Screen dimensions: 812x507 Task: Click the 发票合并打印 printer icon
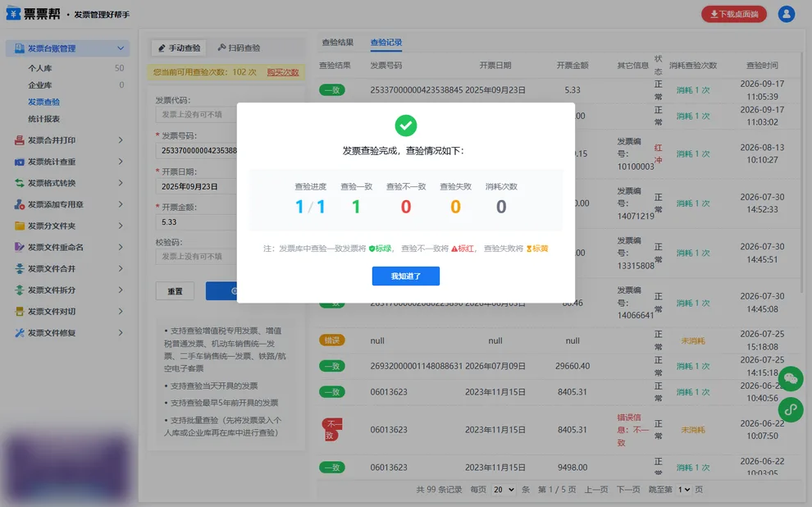tap(19, 140)
